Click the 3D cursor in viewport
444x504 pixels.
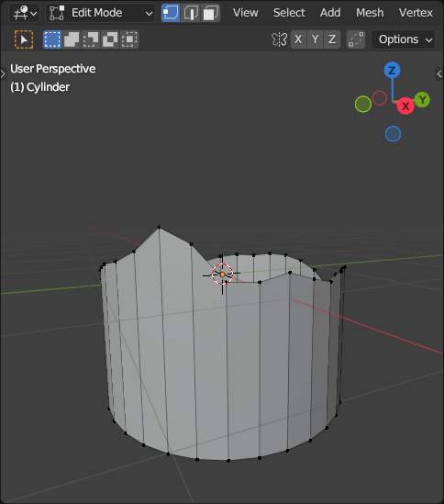(222, 274)
